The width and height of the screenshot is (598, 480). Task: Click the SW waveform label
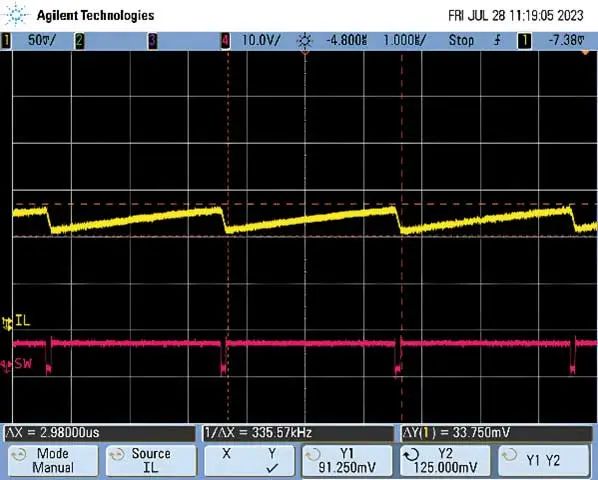(23, 363)
